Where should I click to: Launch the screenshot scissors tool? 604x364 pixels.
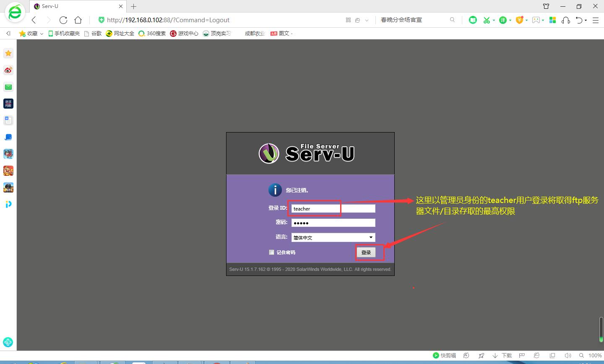[x=486, y=20]
